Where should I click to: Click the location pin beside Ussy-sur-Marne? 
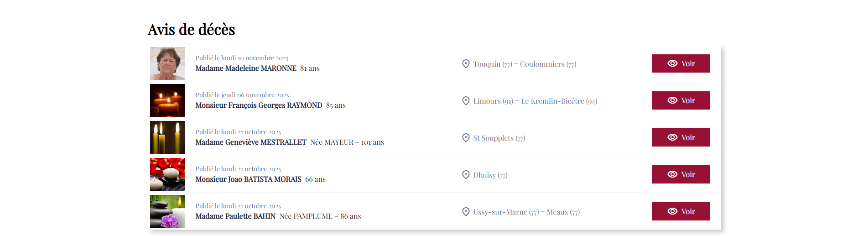(x=466, y=212)
